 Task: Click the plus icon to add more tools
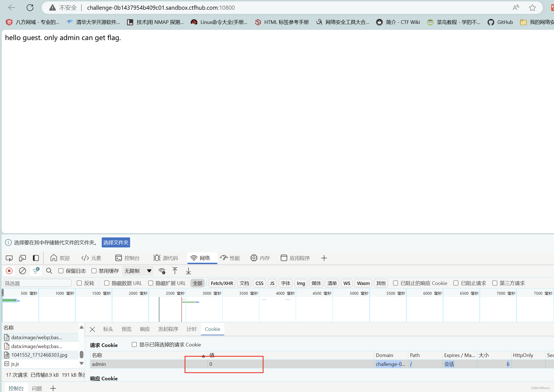[324, 258]
